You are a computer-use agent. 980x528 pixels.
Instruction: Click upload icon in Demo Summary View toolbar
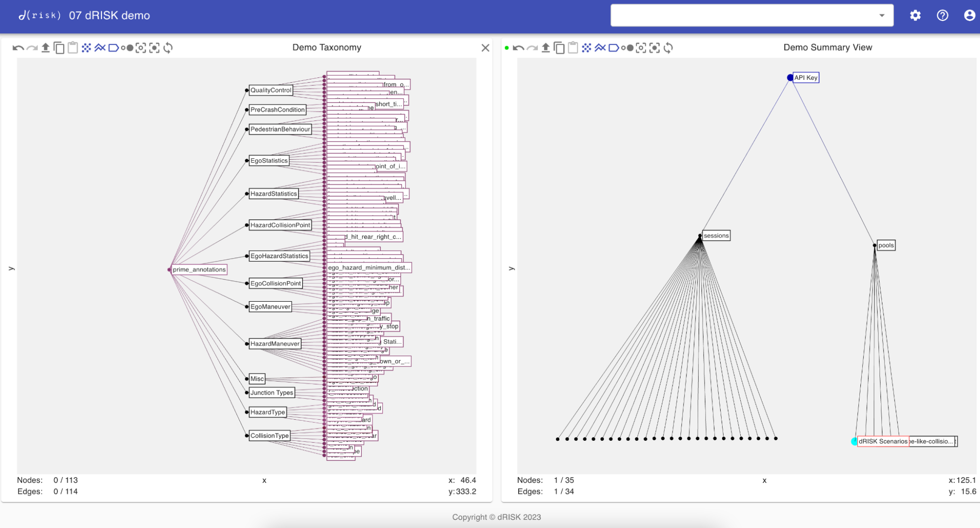(546, 48)
